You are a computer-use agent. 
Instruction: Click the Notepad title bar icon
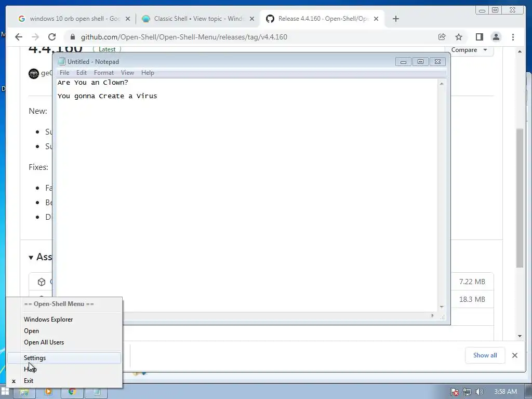61,61
